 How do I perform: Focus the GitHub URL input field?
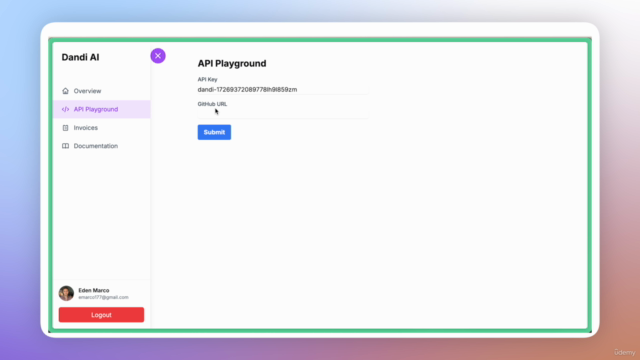pyautogui.click(x=283, y=113)
